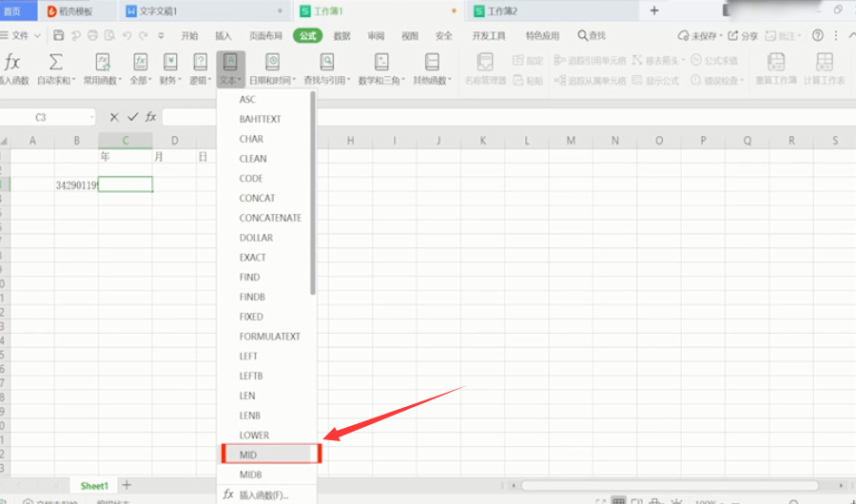Click the 文本 text functions icon
Viewport: 856px width, 504px height.
230,62
